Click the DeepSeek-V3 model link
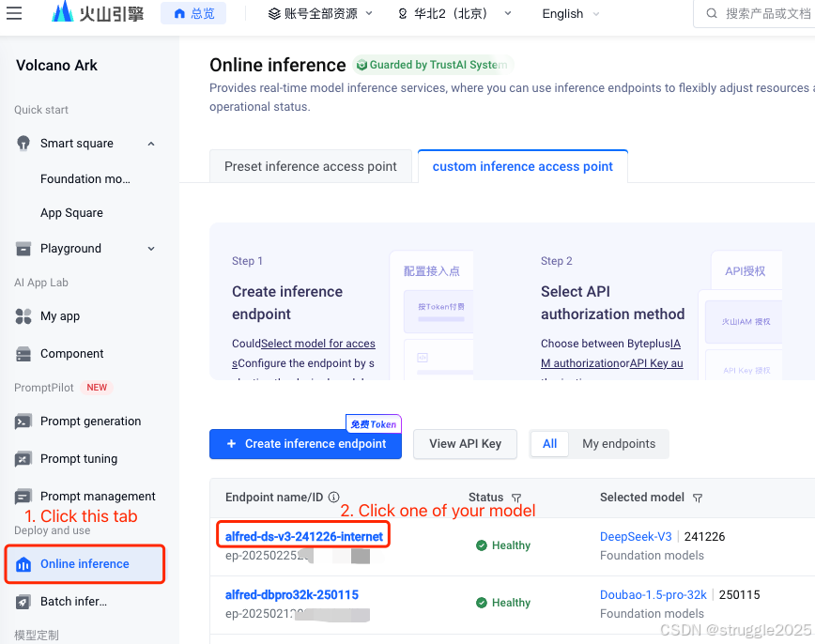The height and width of the screenshot is (644, 815). tap(636, 536)
